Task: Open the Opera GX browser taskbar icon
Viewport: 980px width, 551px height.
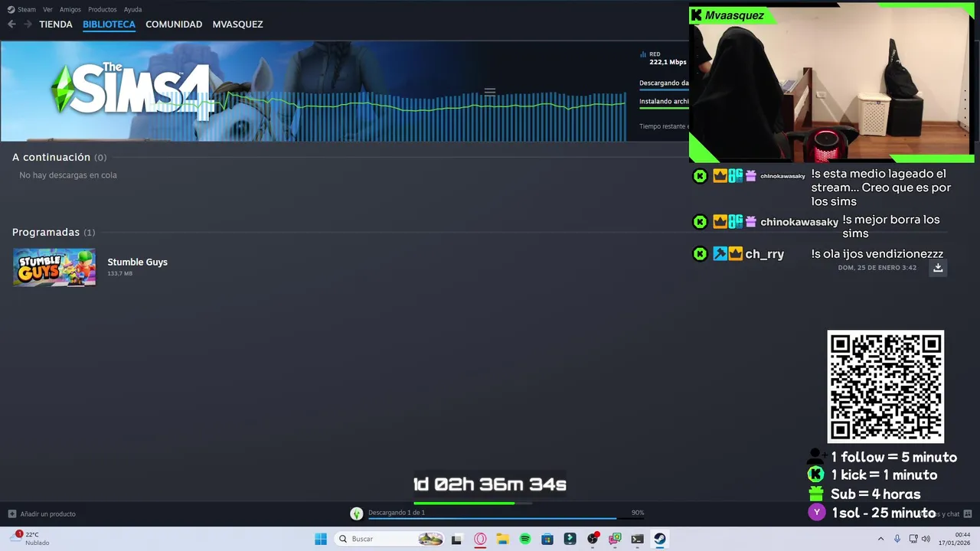Action: [480, 539]
